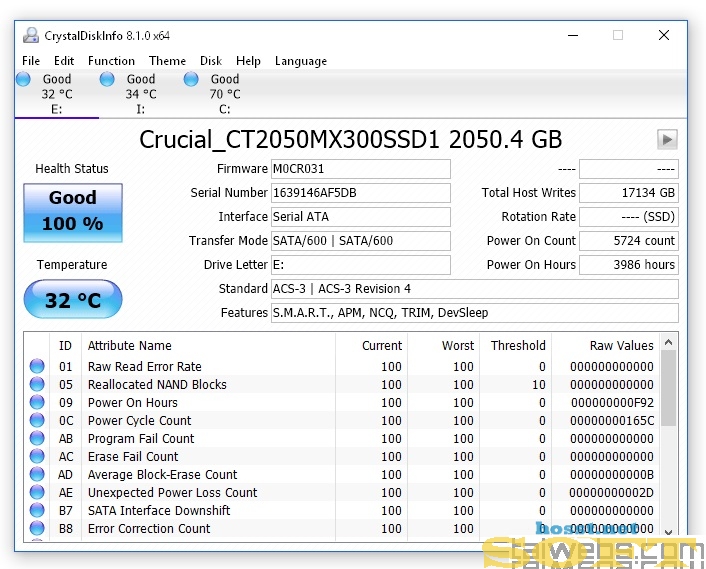Click the Features field with S.M.A.R.T.
Screen dimensions: 706x569
tap(475, 313)
